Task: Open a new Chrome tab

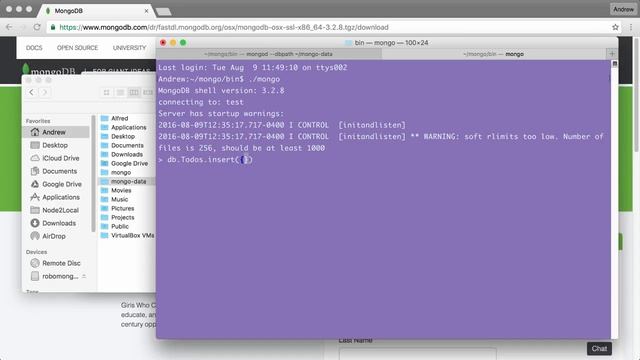Action: (164, 11)
